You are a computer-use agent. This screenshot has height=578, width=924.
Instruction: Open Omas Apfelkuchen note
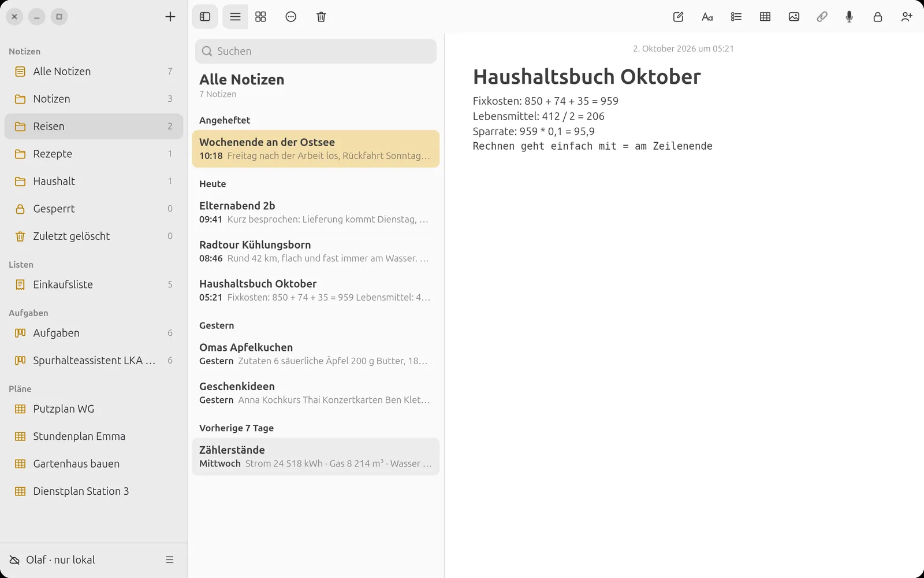click(315, 354)
